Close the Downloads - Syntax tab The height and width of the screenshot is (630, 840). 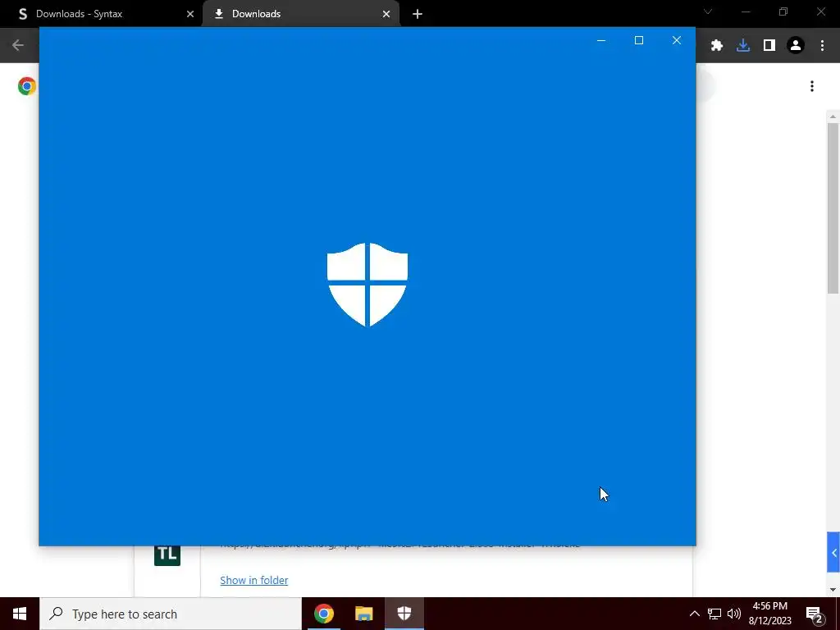[x=190, y=14]
